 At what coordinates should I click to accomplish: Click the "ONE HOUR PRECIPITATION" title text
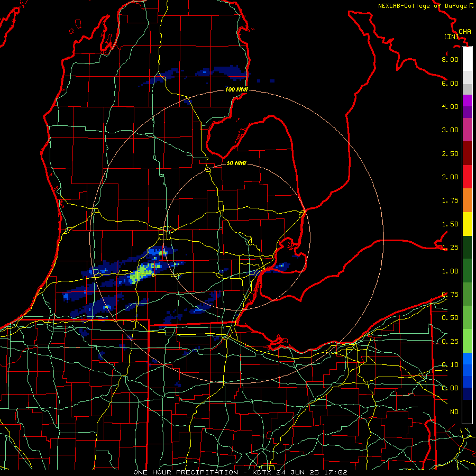(186, 472)
